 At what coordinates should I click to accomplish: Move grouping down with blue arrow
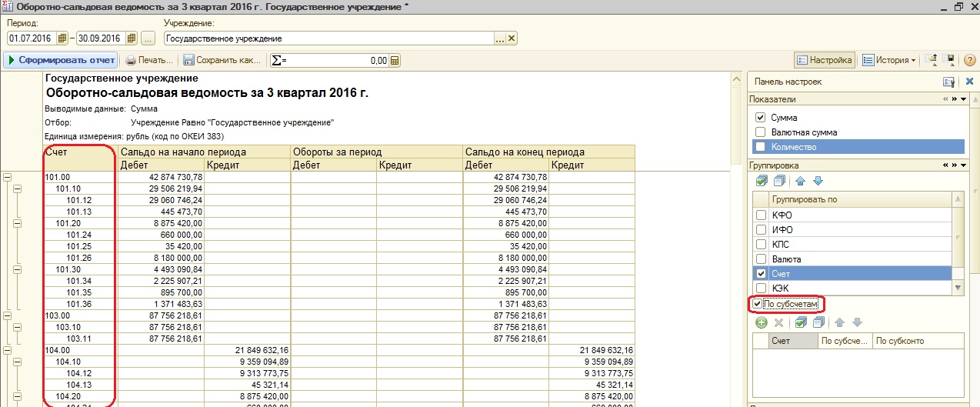coord(818,181)
